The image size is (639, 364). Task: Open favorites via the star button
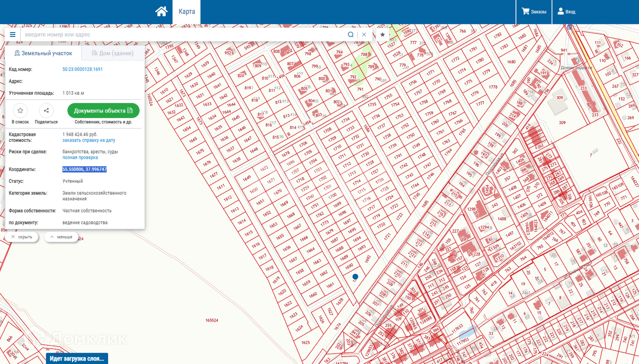click(383, 34)
